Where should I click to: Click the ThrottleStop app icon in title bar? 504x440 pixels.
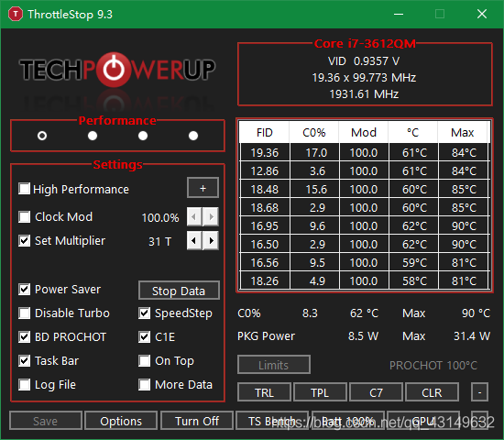(16, 14)
